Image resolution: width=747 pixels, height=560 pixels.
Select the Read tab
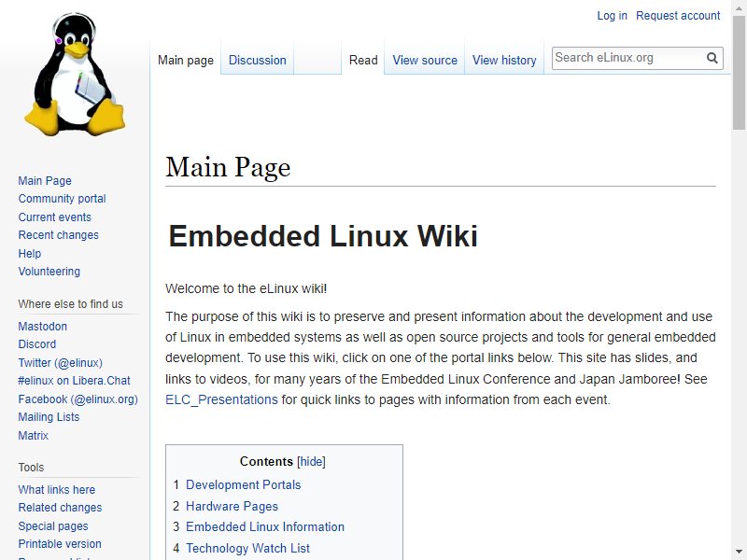pos(363,61)
